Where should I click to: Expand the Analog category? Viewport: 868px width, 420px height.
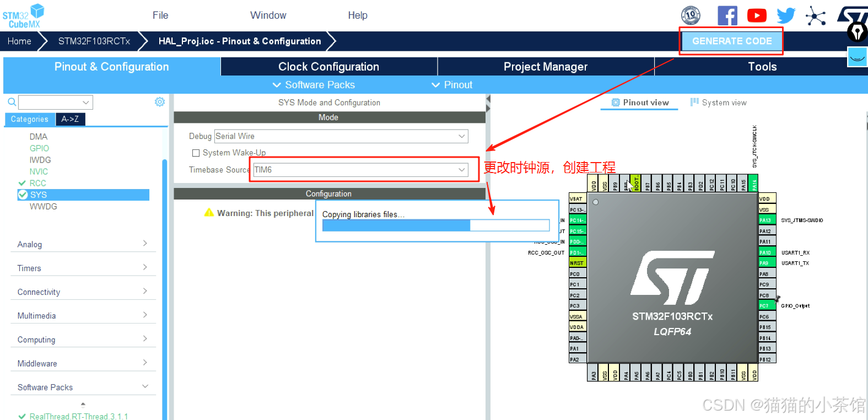[83, 244]
